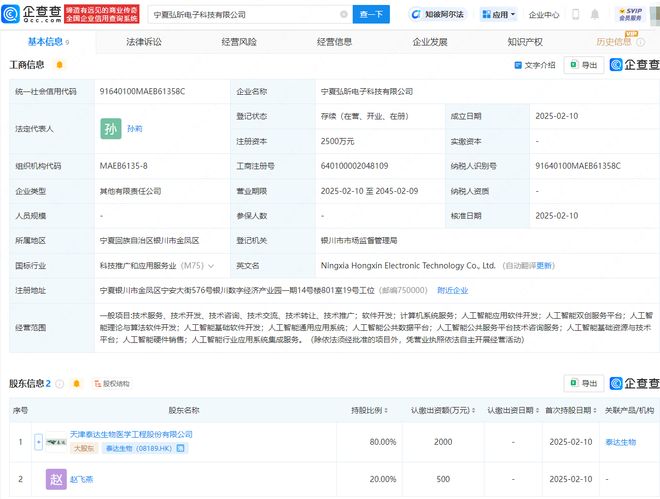Click the 查一下 search button
The image size is (660, 499).
pos(371,14)
